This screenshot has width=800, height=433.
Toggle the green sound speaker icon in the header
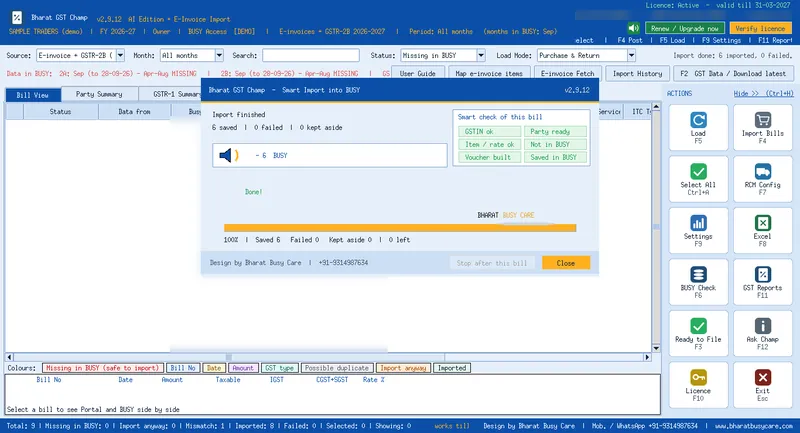[x=634, y=28]
